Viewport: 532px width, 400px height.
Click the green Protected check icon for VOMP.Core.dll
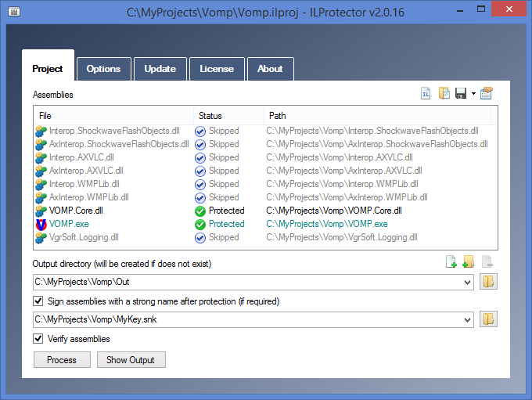point(200,211)
